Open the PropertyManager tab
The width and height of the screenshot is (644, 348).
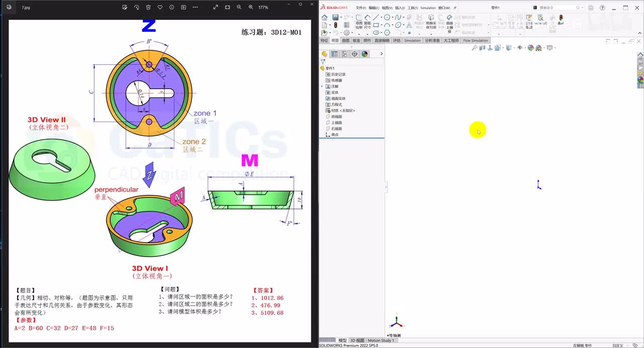coord(335,54)
